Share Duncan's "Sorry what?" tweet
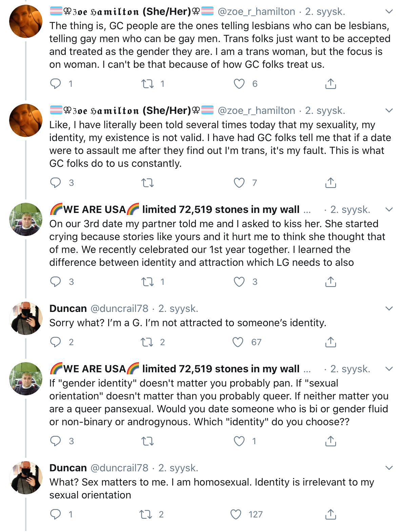Image resolution: width=402 pixels, height=532 pixels. (330, 342)
